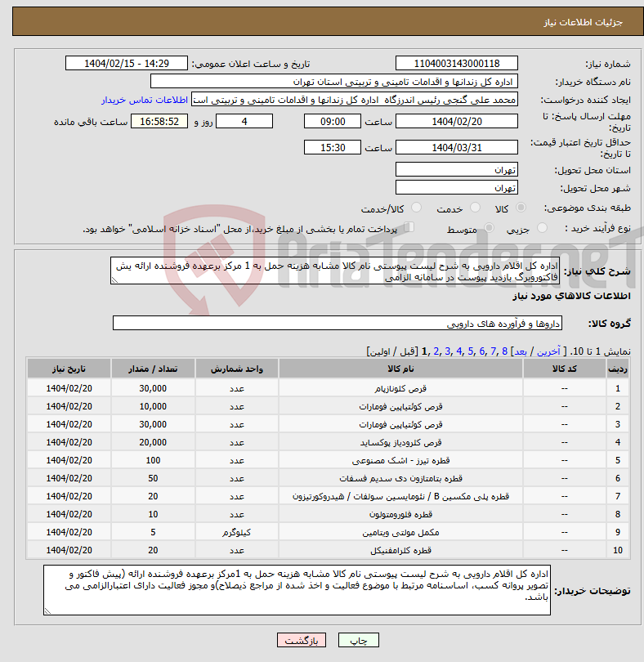Screen dimensions: 644x662
Task: Select item row قرص کلونازپام
Action: coord(328,388)
